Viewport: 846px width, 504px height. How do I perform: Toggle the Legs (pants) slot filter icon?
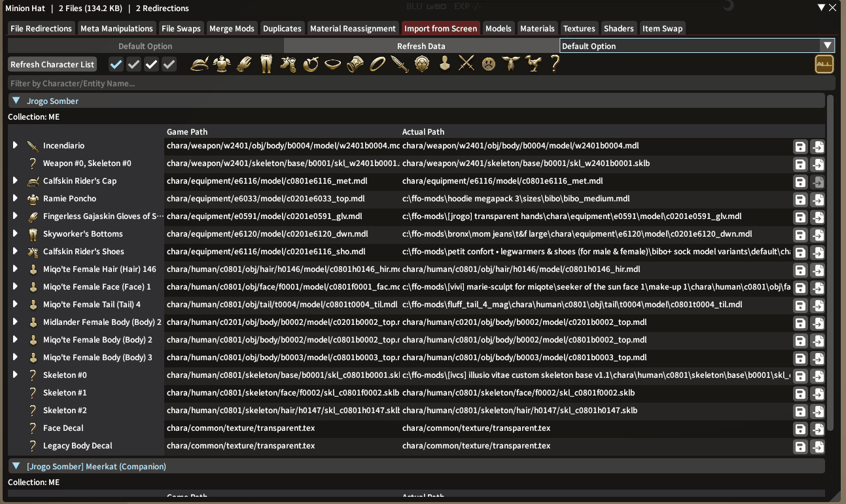tap(266, 64)
